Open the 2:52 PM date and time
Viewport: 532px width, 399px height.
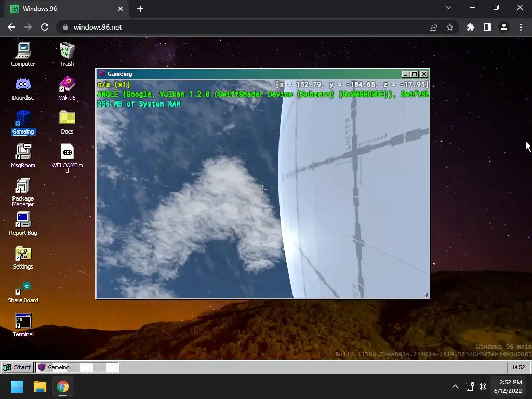(x=508, y=387)
